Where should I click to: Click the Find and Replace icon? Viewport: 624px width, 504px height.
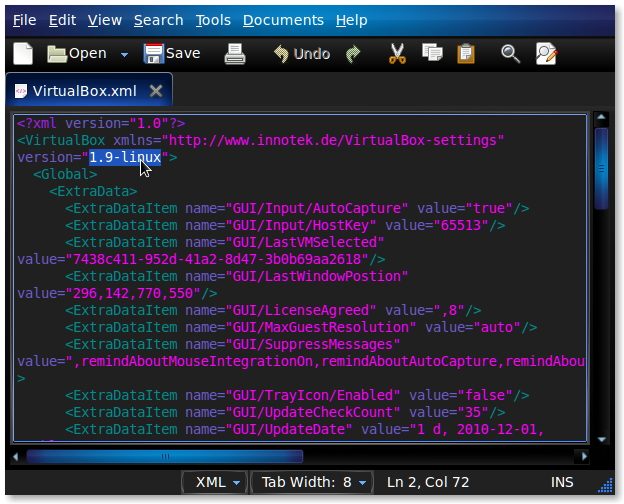[546, 54]
